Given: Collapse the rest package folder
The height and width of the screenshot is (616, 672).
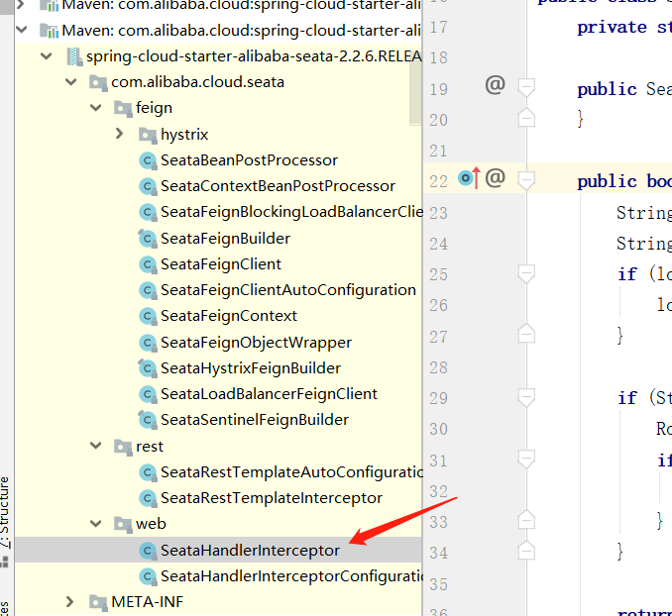Looking at the screenshot, I should (x=95, y=446).
